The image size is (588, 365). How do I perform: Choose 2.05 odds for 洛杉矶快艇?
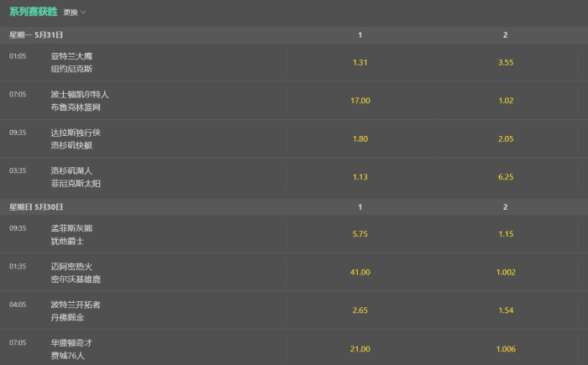[506, 138]
